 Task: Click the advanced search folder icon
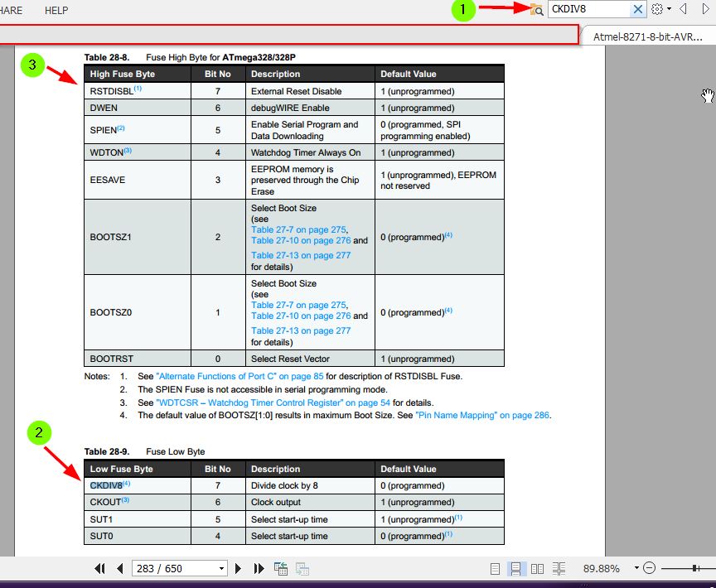click(536, 9)
